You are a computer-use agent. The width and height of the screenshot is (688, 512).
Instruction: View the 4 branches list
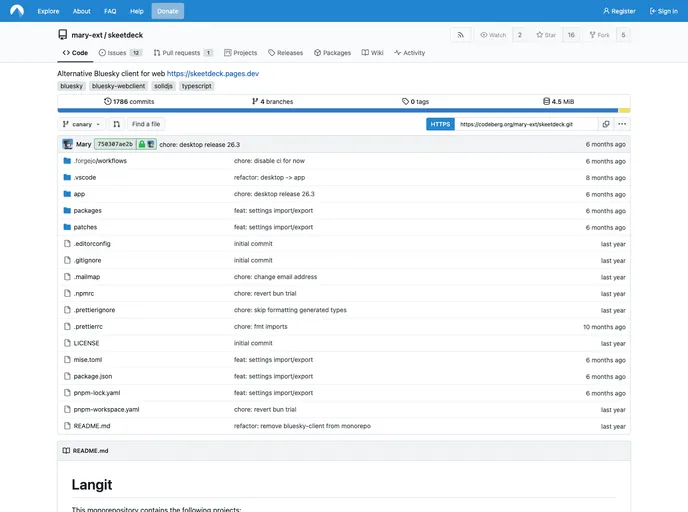point(272,101)
